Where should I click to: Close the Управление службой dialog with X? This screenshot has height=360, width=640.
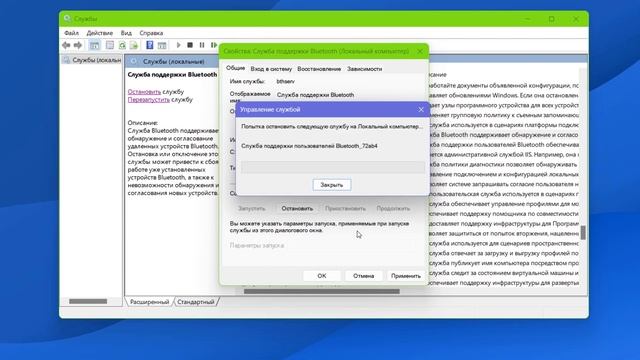pyautogui.click(x=421, y=109)
